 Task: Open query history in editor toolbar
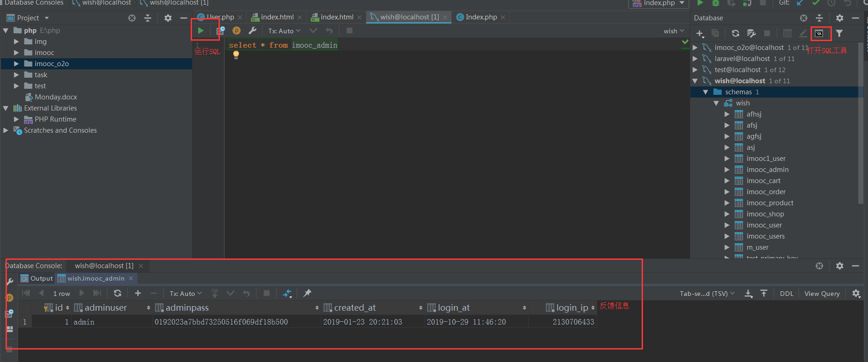(220, 31)
